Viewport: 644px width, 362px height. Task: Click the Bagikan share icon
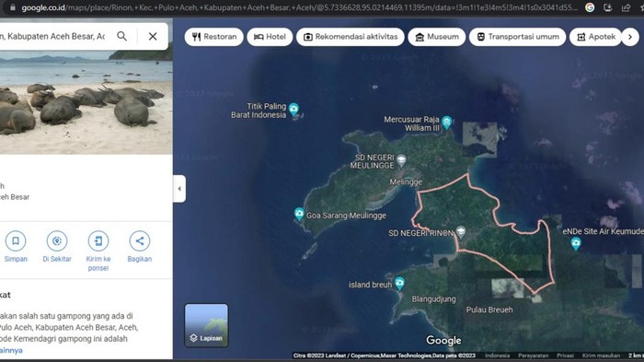[140, 240]
